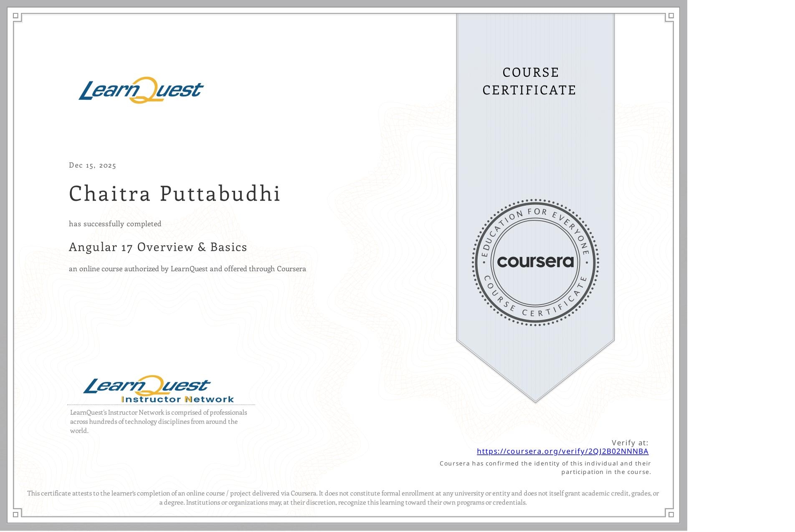Click the Coursera seal badge

[535, 262]
